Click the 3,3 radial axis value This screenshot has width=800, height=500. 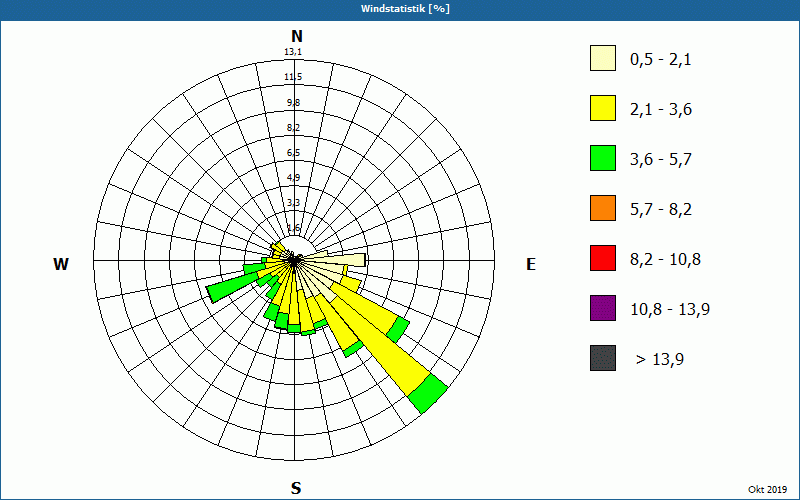(x=293, y=203)
